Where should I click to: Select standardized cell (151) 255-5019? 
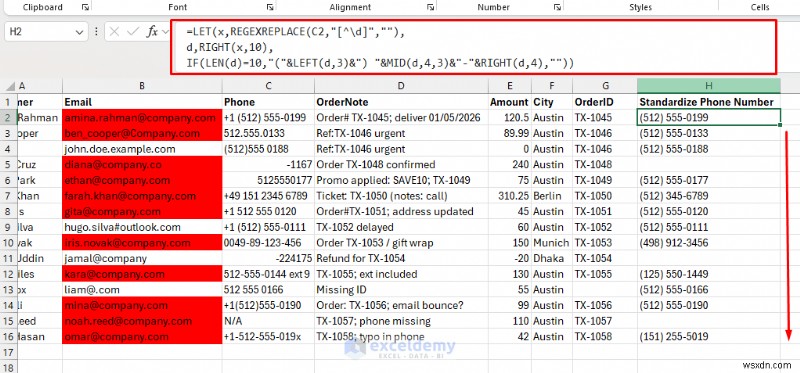[709, 337]
